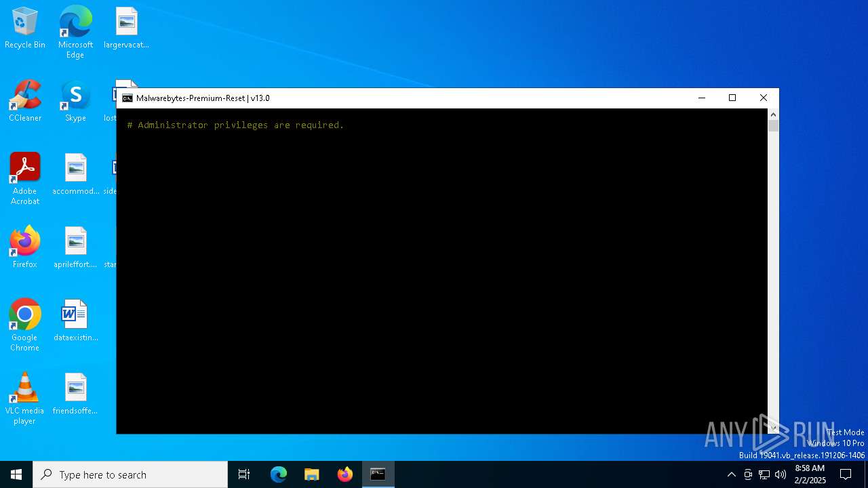Screen dimensions: 868x488
Task: Click the console scrollbar up arrow
Action: click(x=773, y=115)
